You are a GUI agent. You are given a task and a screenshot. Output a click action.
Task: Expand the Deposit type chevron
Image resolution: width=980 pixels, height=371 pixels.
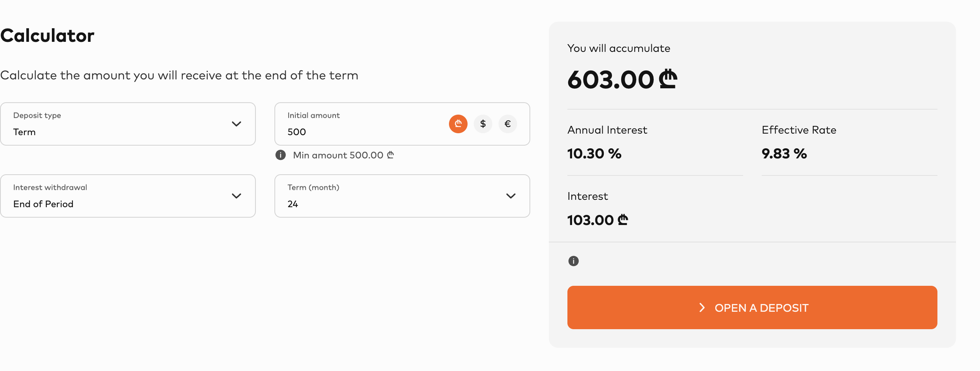(x=236, y=124)
